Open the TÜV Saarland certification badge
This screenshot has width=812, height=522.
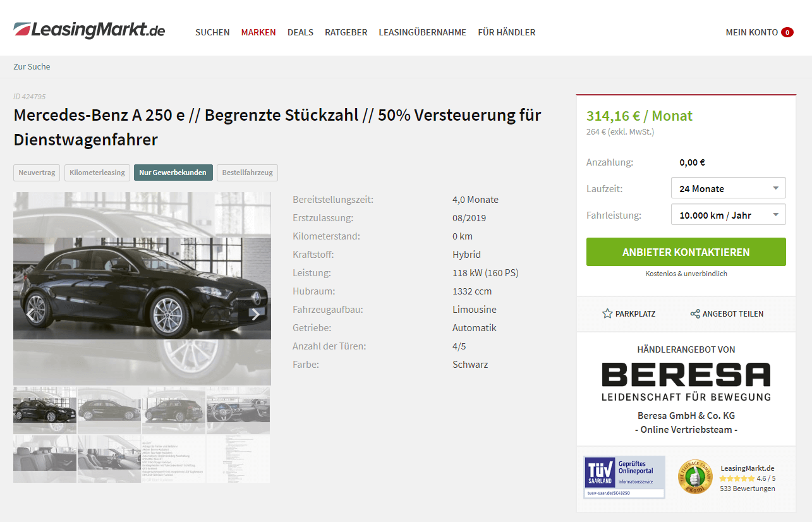624,477
